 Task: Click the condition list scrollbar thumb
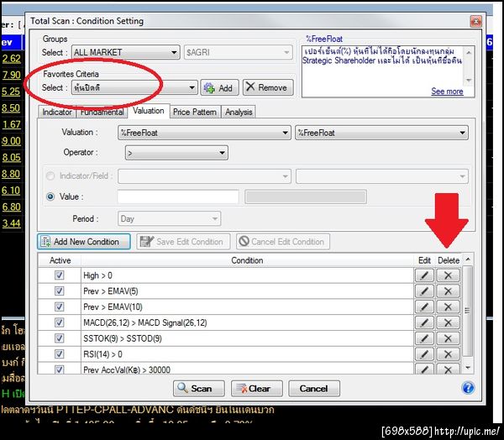467,311
